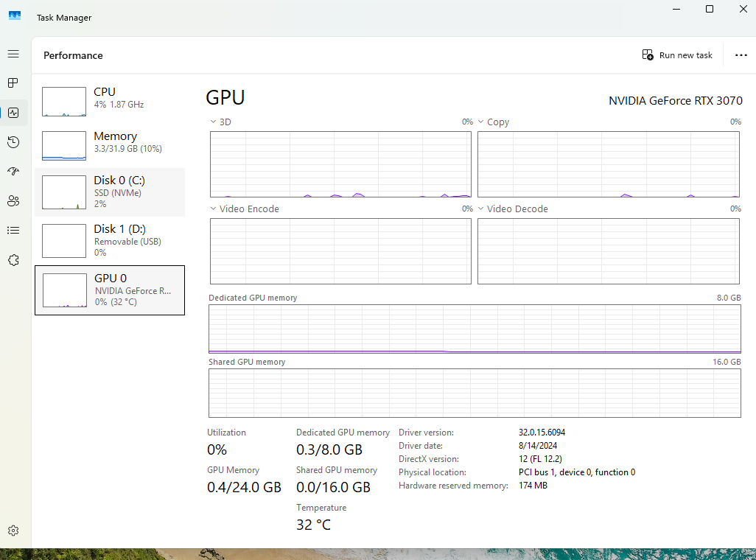Open the Details page list icon
756x560 pixels.
pos(13,231)
